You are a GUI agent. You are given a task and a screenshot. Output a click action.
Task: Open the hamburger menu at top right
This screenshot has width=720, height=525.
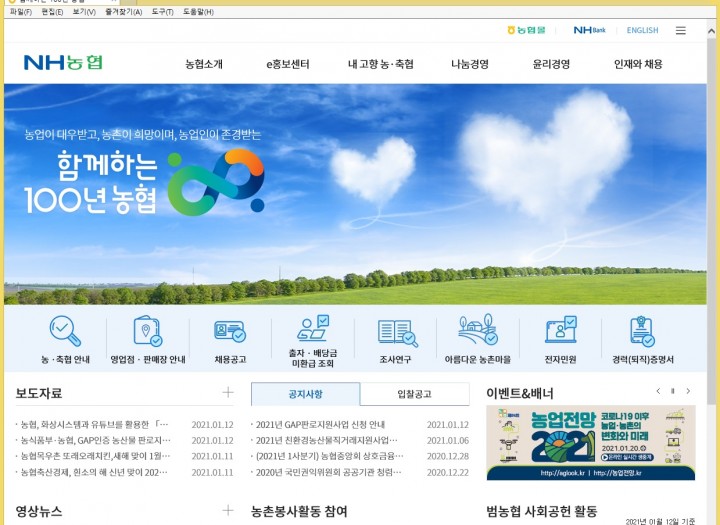pos(681,30)
